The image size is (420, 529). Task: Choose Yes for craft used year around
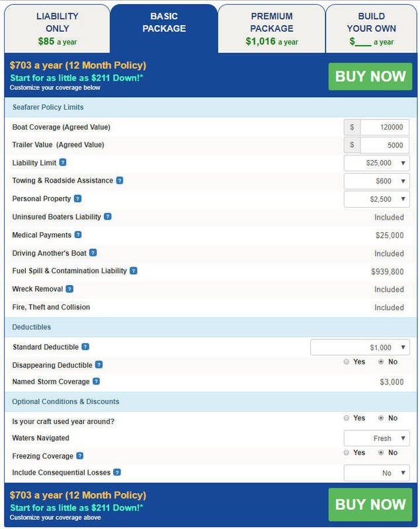pos(346,418)
